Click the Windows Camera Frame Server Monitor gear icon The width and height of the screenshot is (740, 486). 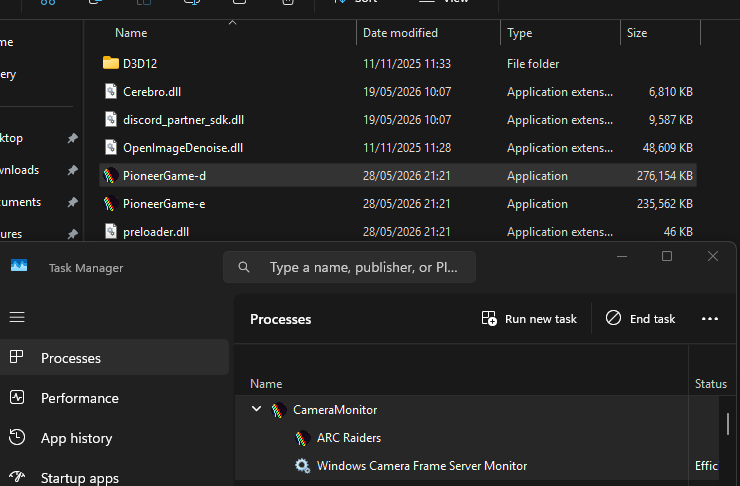point(303,466)
